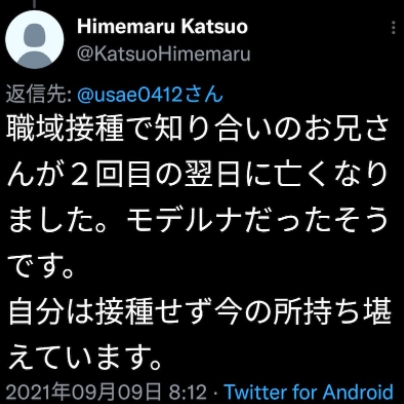404x404 pixels.
Task: Click the さん suffix after the mention
Action: [x=204, y=95]
